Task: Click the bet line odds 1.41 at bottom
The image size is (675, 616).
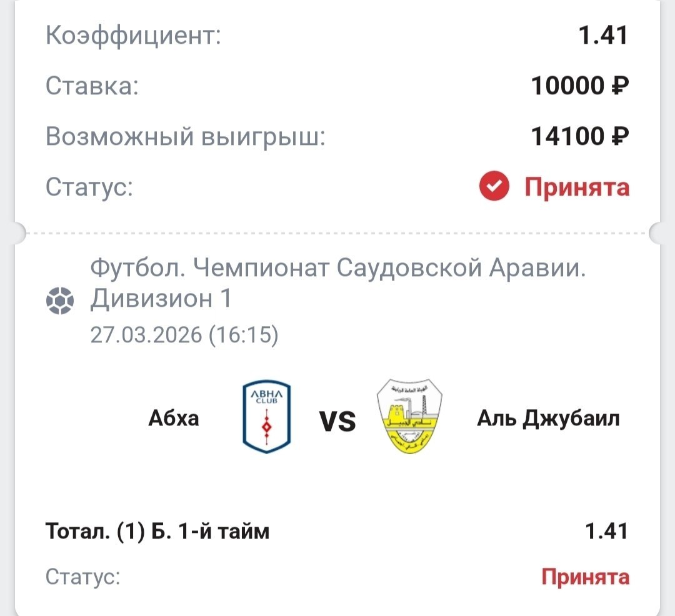Action: pyautogui.click(x=606, y=532)
